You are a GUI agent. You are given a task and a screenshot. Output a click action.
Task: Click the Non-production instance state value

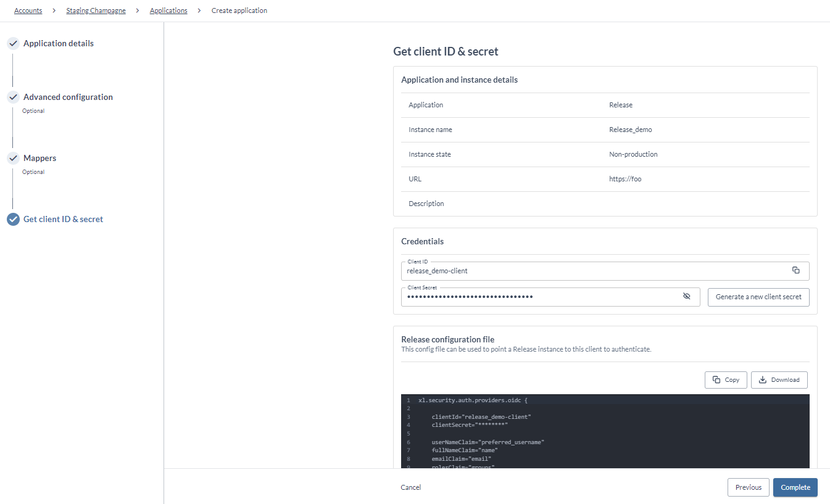[x=633, y=154]
